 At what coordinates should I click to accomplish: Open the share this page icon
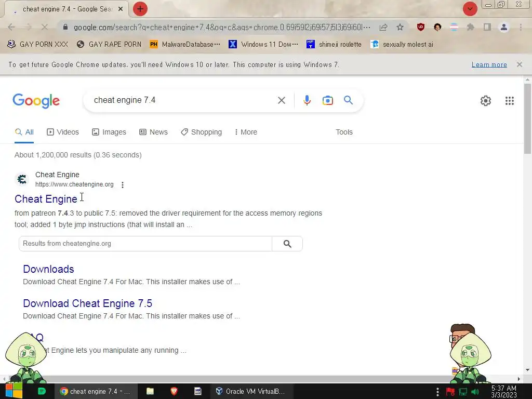tap(383, 27)
